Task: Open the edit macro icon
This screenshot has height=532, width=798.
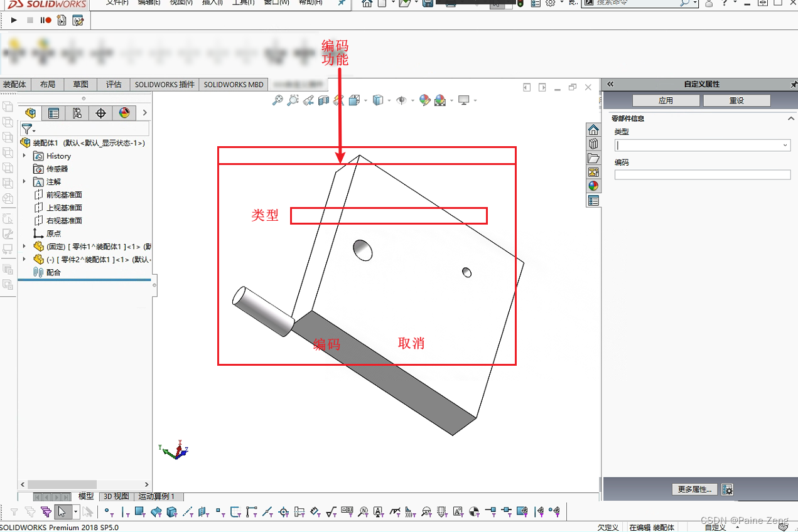Action: [78, 21]
